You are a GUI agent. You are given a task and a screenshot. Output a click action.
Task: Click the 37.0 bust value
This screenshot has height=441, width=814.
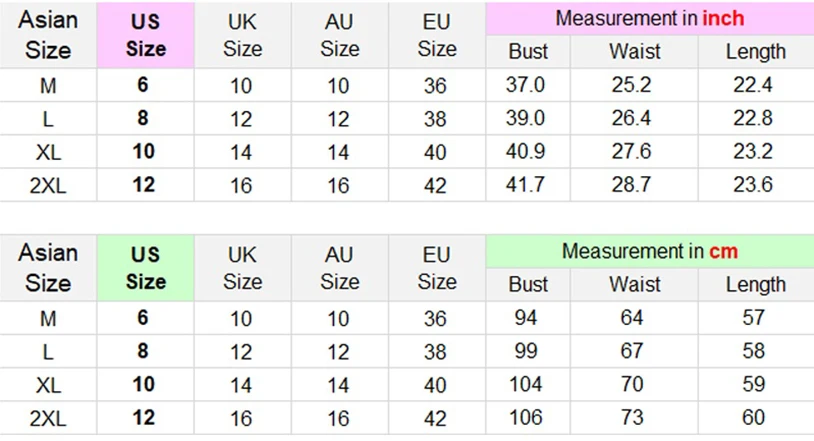525,85
